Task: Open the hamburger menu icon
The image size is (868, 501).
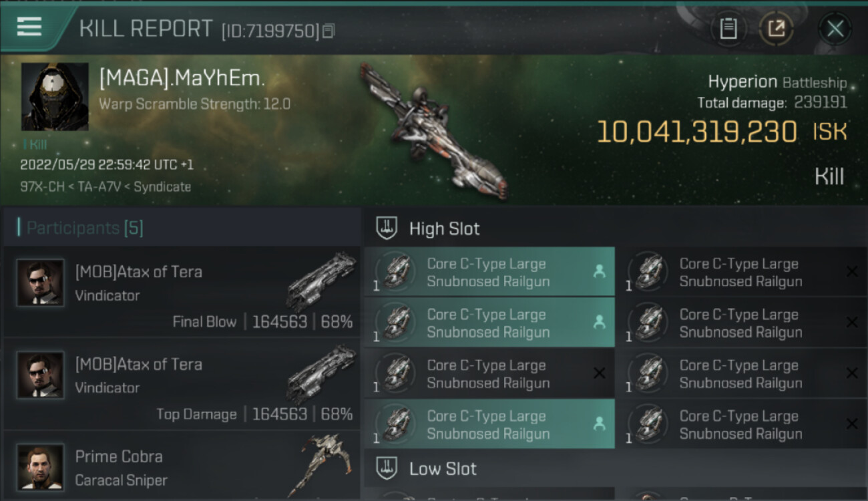Action: click(29, 27)
